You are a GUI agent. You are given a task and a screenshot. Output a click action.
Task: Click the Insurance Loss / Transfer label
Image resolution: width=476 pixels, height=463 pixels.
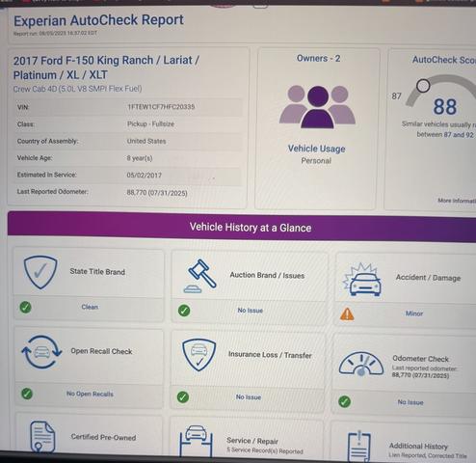(x=270, y=355)
